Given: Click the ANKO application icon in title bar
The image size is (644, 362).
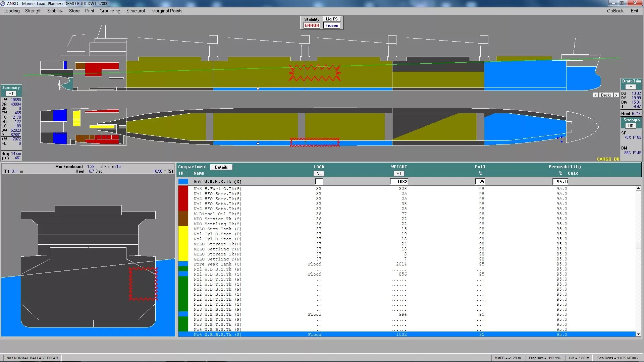Looking at the screenshot, I should click(x=3, y=3).
